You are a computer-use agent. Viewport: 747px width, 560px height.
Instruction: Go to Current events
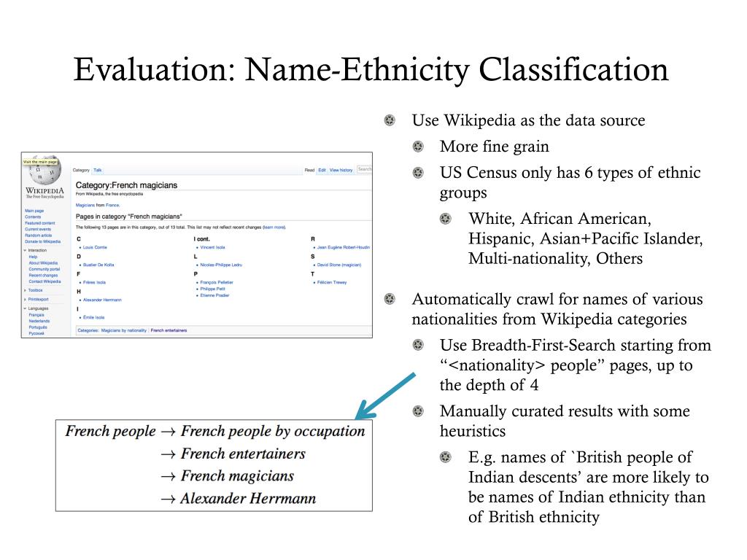click(x=38, y=229)
